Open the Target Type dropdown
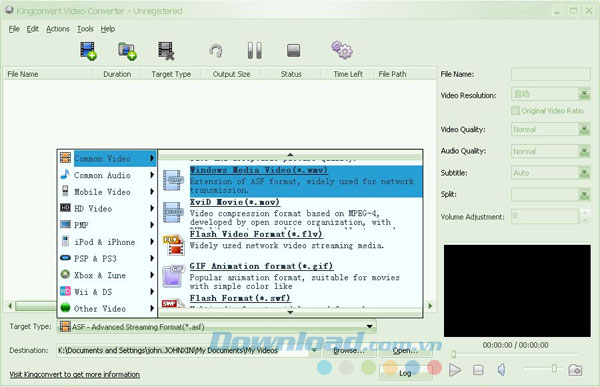600x387 pixels. (x=370, y=327)
